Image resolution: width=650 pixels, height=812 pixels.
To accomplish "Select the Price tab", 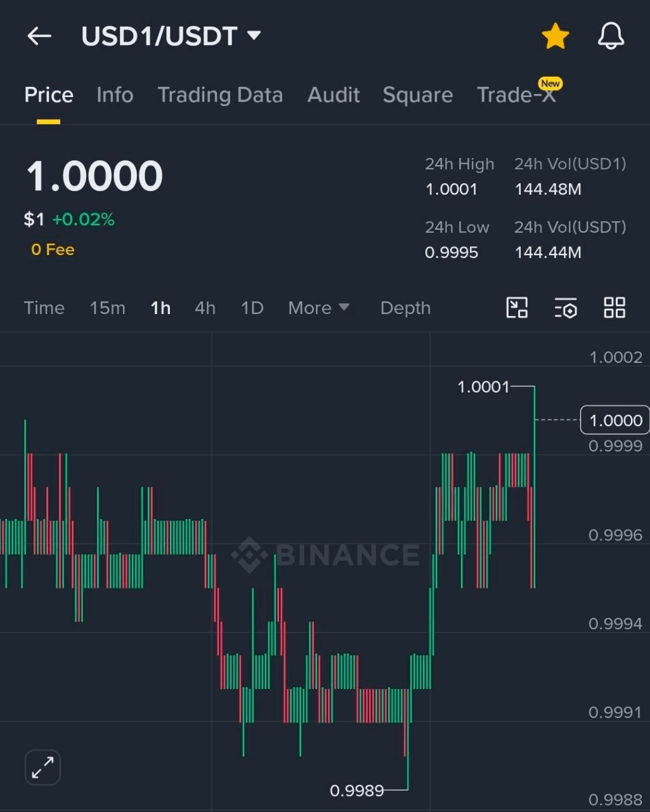I will point(49,95).
